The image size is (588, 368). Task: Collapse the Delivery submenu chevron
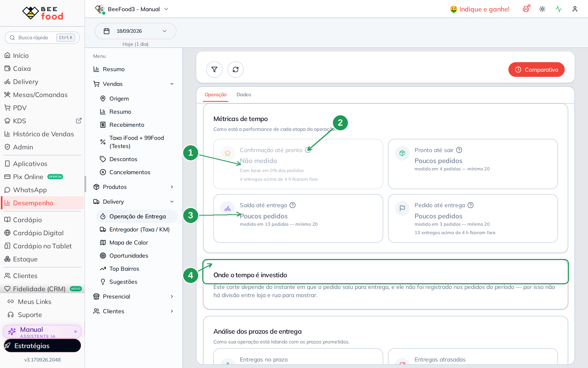(172, 201)
